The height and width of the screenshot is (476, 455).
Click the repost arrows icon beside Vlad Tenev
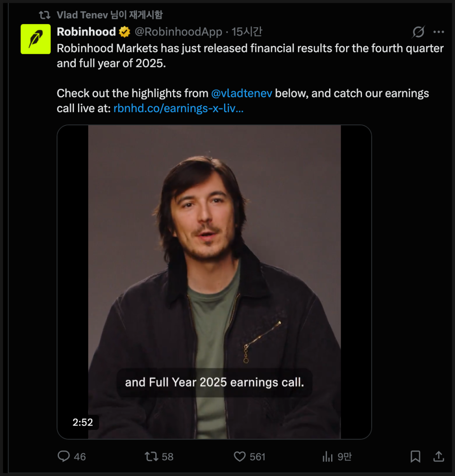point(45,15)
